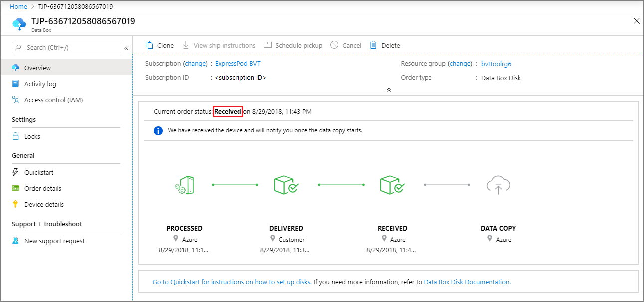
Task: Click the search magnifier icon in sidebar
Action: pyautogui.click(x=19, y=47)
